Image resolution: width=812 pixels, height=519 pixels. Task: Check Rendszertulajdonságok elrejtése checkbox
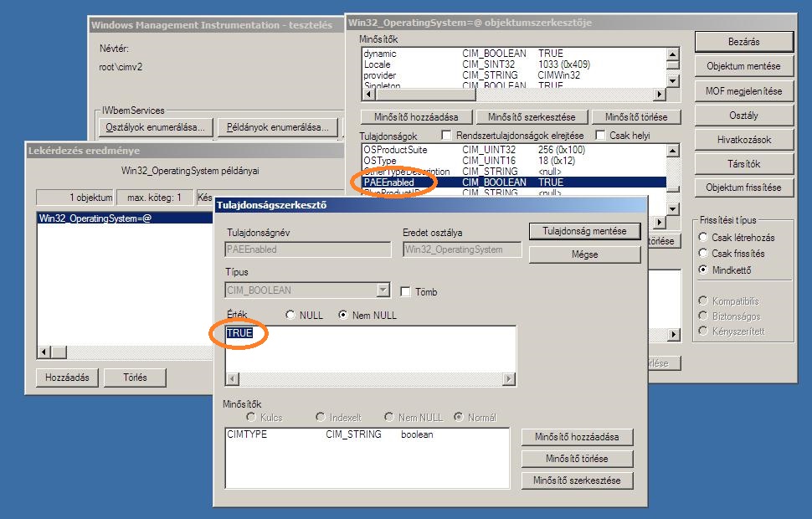click(x=446, y=135)
